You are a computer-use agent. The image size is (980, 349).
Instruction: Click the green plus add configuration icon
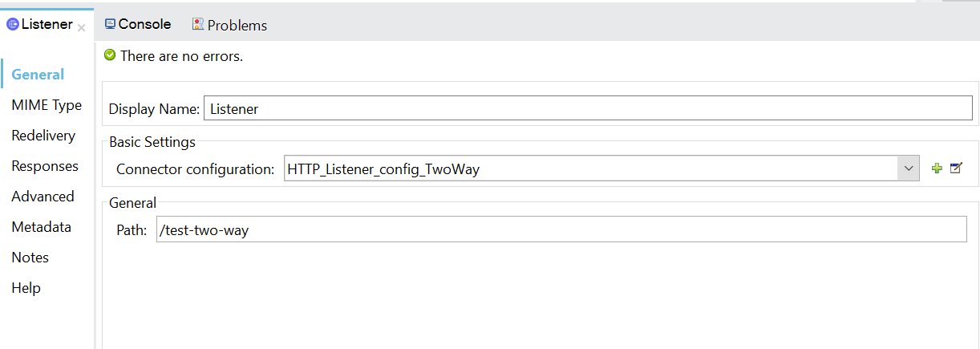tap(937, 168)
